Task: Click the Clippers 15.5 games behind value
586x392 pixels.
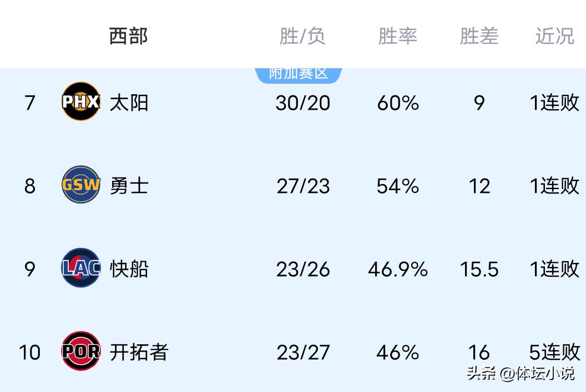Action: click(x=479, y=269)
